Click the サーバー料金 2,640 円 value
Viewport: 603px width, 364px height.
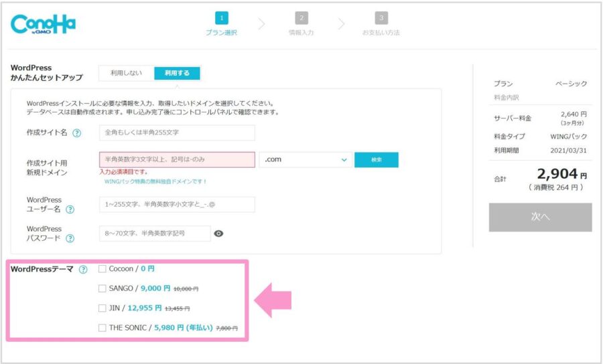click(574, 114)
